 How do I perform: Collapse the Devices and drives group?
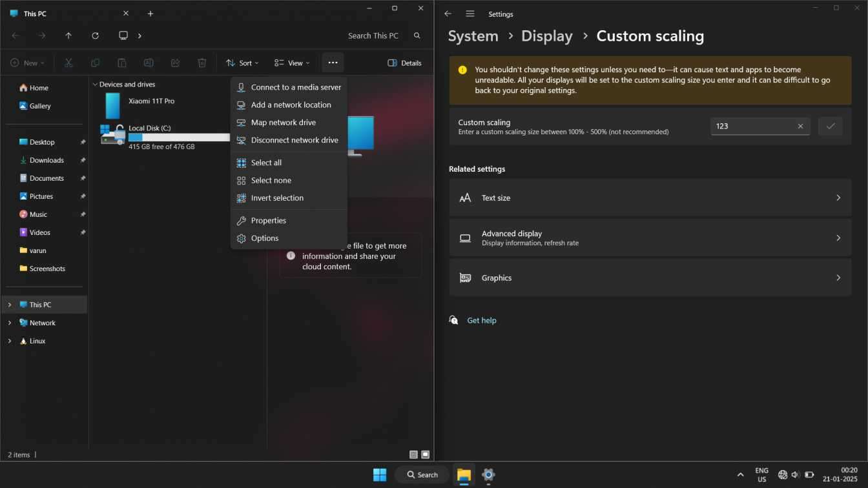coord(95,85)
